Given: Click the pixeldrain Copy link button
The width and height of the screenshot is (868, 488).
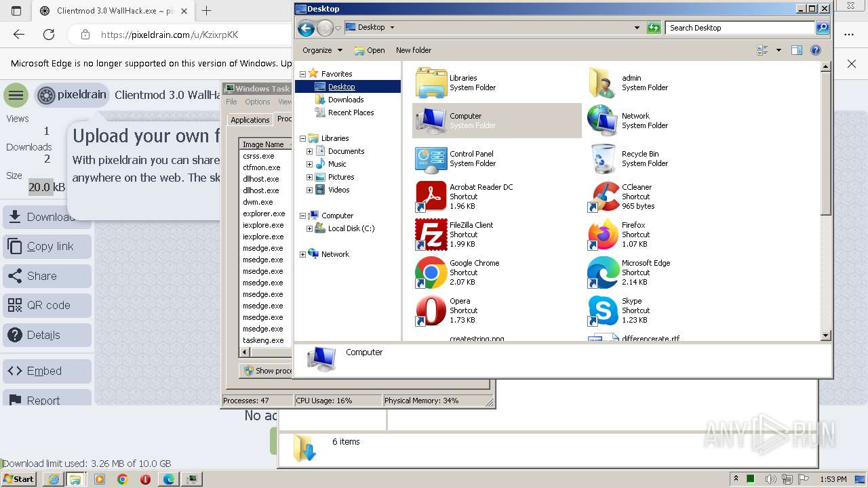Looking at the screenshot, I should [47, 247].
